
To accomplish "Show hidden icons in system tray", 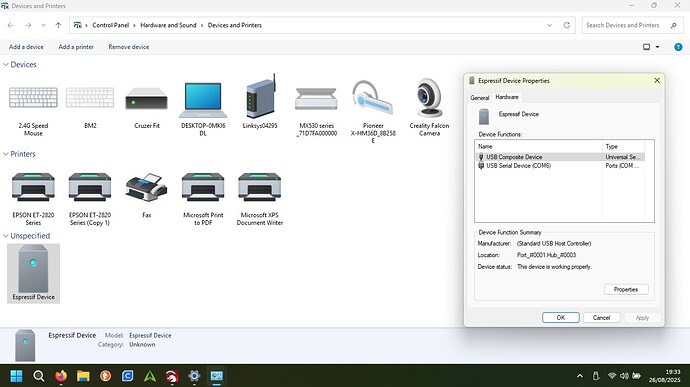I will click(x=580, y=376).
